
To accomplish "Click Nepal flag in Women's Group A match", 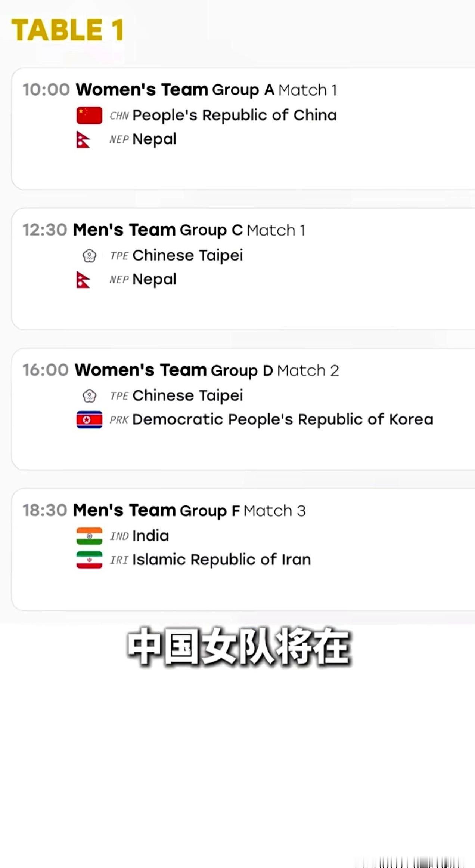I will 83,139.
